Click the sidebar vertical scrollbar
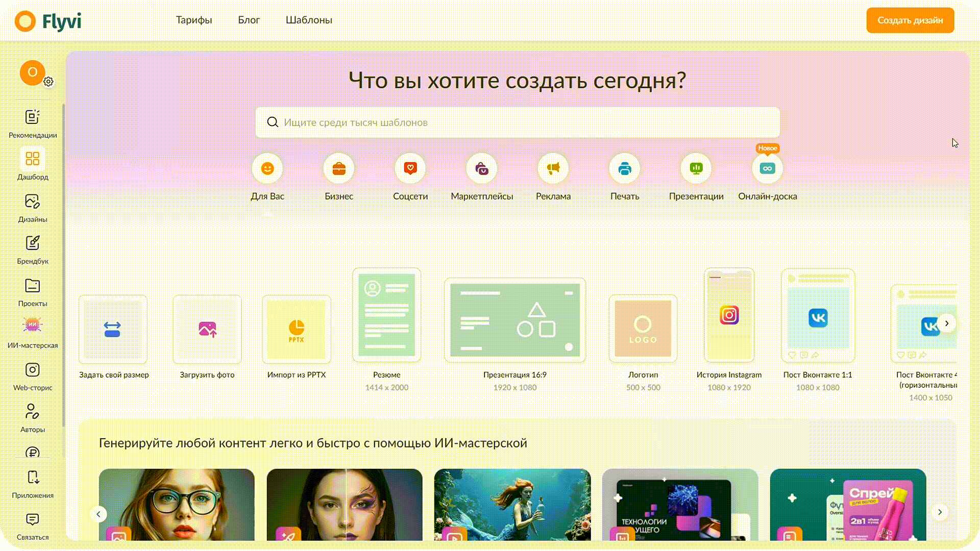 click(64, 265)
